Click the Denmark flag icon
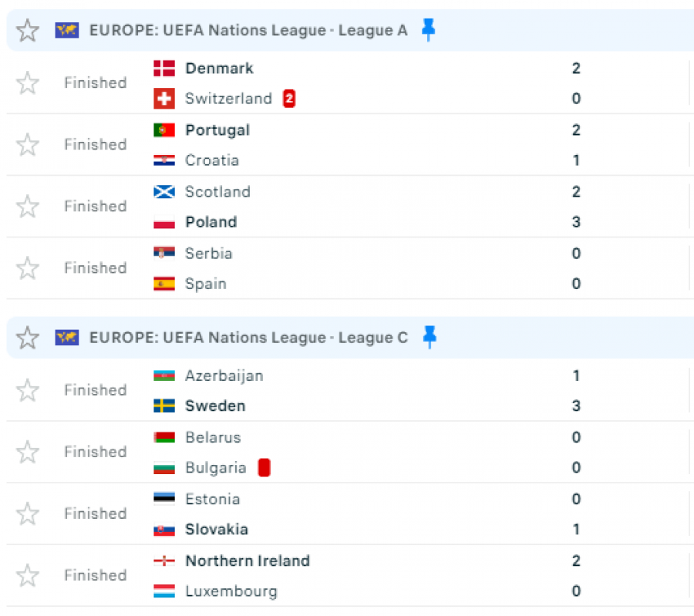Screen dimensions: 694x616 [x=164, y=69]
